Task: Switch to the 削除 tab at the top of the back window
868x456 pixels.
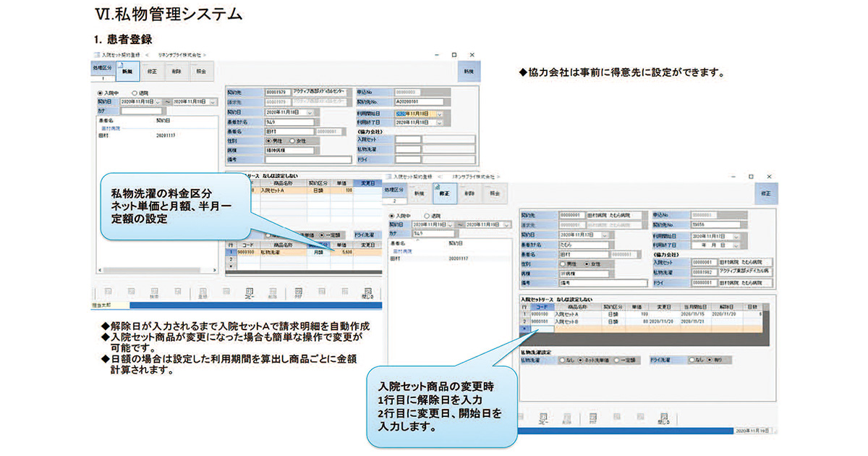Action: (x=176, y=72)
